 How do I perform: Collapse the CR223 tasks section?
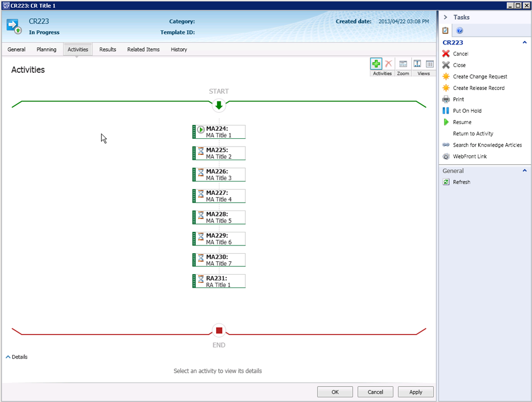525,42
